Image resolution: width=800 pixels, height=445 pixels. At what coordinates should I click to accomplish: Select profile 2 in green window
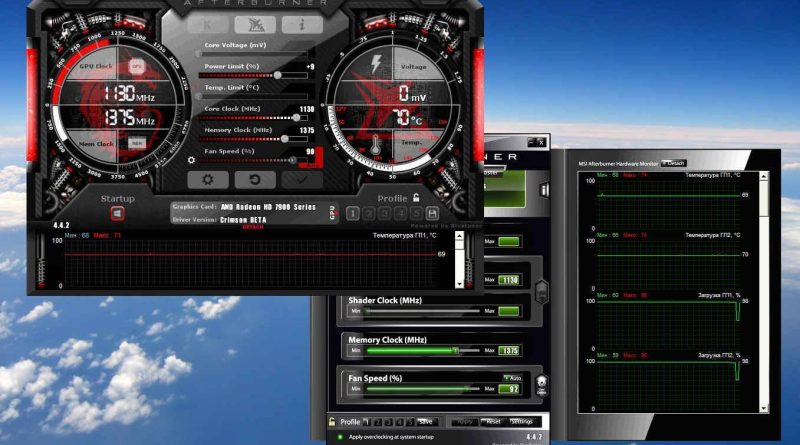378,422
